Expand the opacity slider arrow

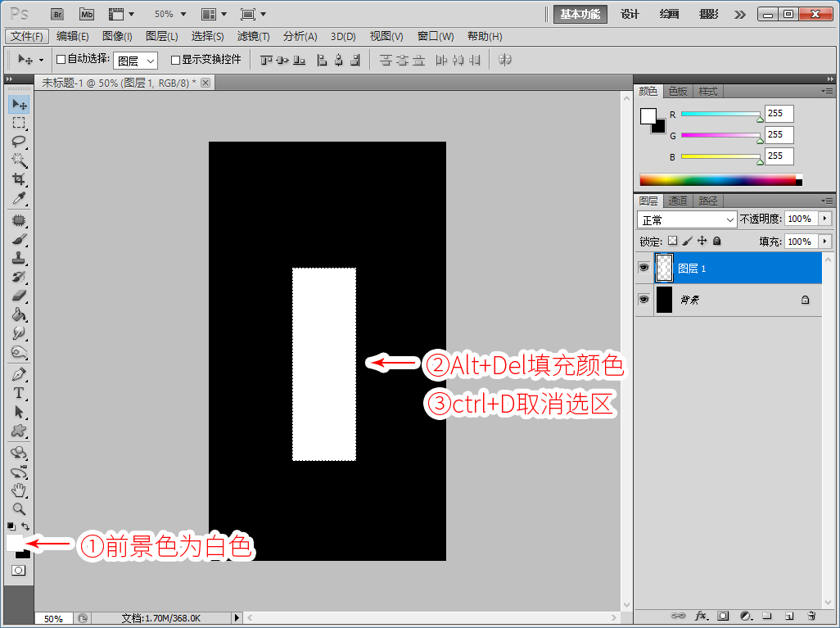click(825, 219)
